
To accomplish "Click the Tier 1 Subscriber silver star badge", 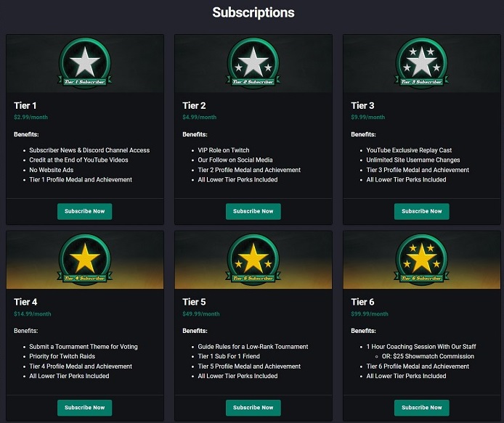I will 85,63.
